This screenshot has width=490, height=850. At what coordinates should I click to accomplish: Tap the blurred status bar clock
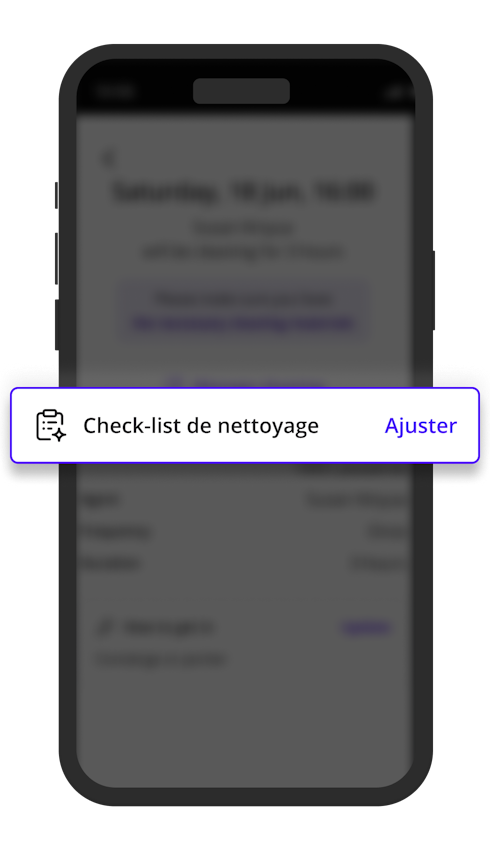coord(114,91)
